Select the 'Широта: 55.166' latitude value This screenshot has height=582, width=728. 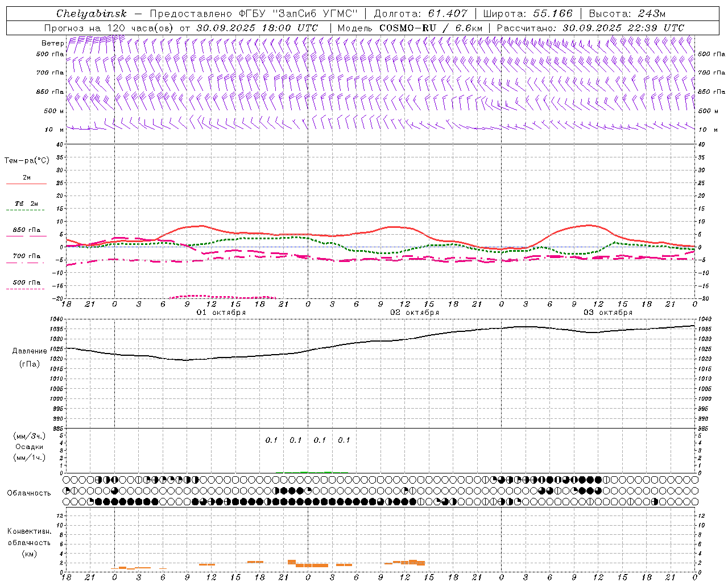(527, 14)
